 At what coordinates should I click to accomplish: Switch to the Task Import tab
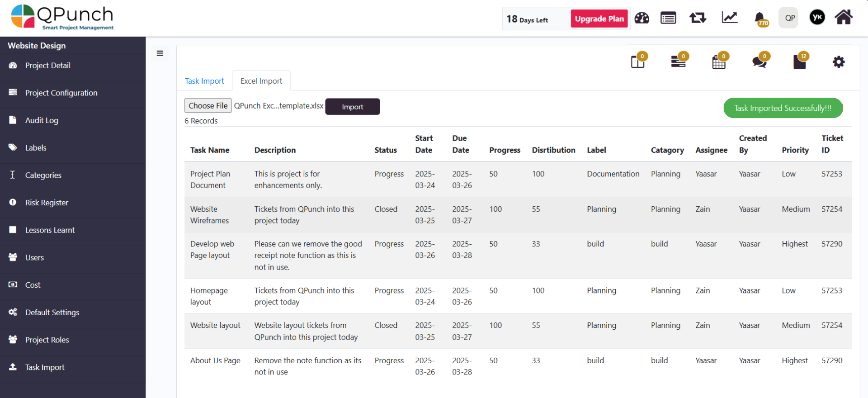tap(204, 81)
